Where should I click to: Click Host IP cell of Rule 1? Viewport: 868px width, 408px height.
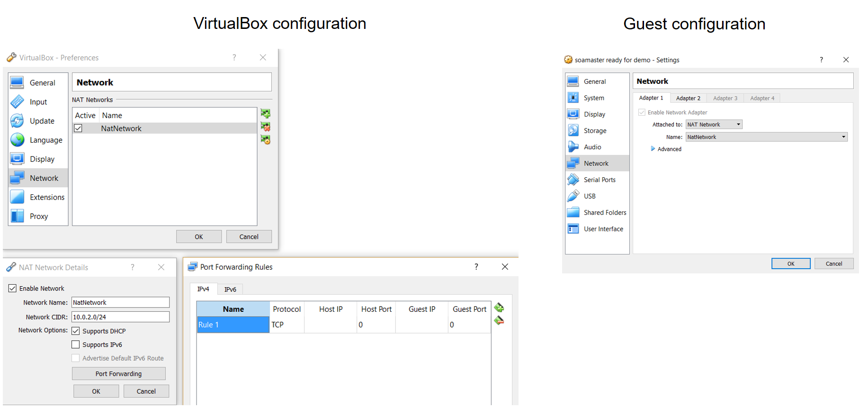[331, 325]
